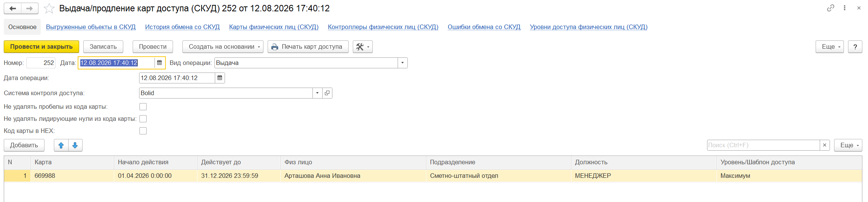
Task: Expand Система контроля доступа dropdown
Action: click(317, 93)
